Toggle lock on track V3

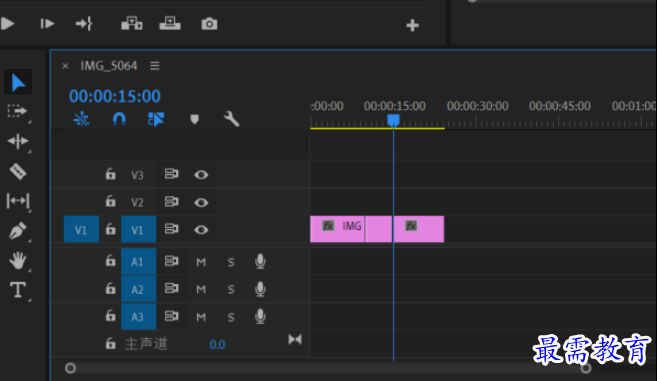pos(110,174)
